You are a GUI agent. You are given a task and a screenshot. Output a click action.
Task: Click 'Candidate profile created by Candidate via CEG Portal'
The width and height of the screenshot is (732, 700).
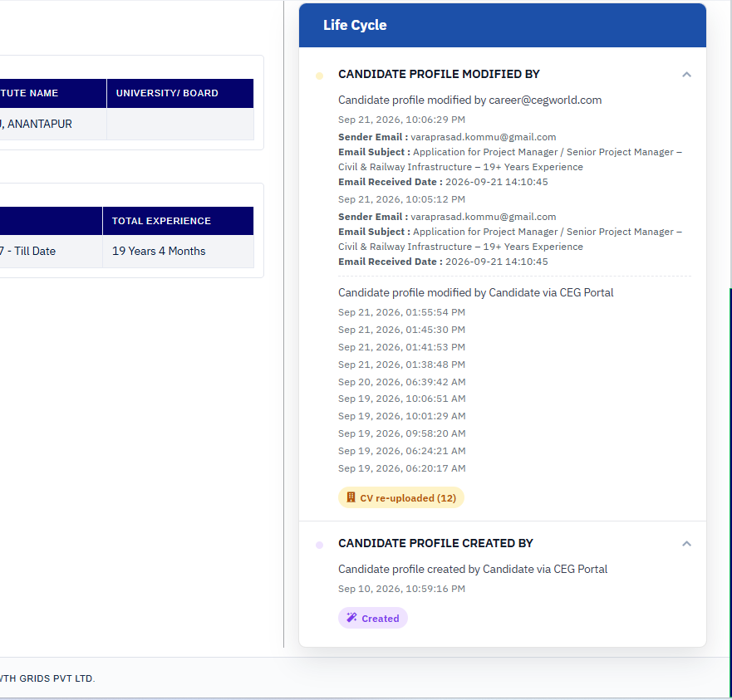click(473, 570)
